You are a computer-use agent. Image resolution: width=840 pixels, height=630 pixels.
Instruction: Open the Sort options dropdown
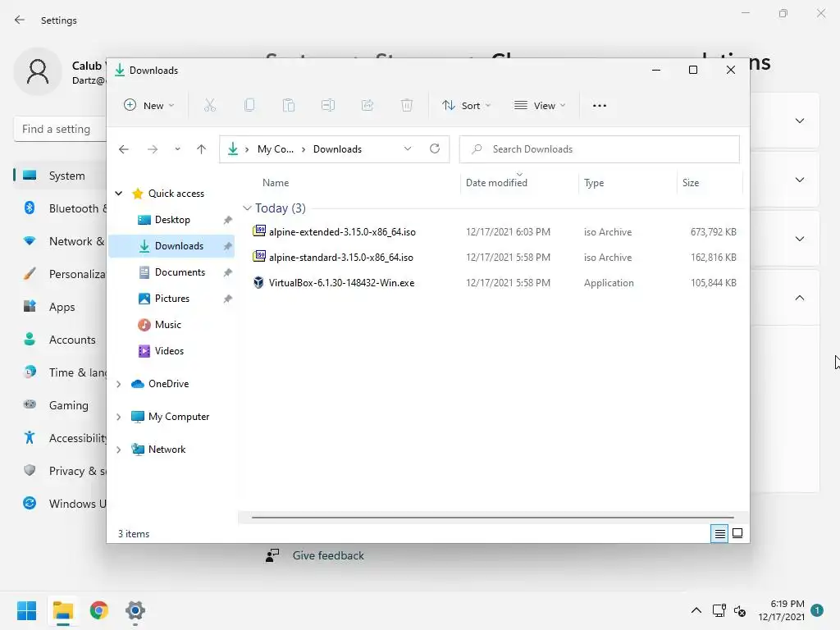pos(466,106)
